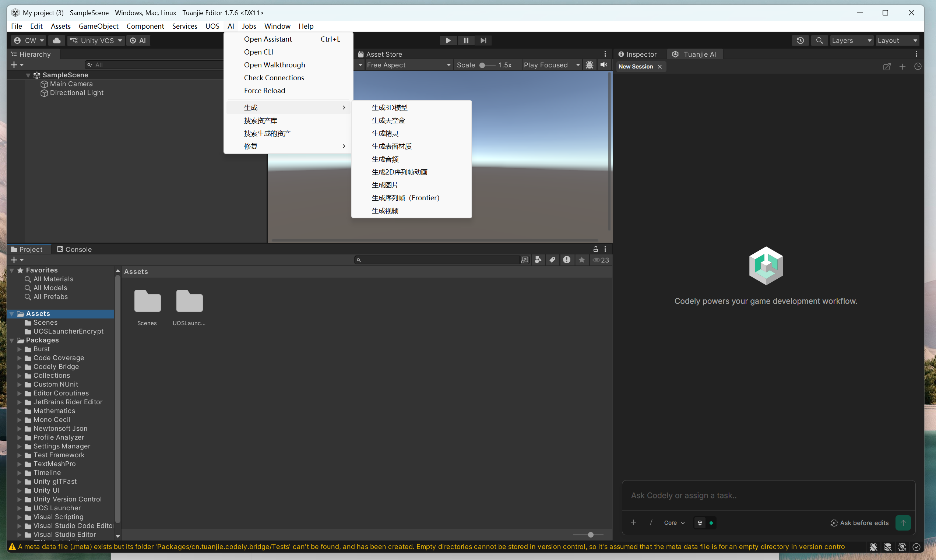Start a new AI session with plus

tap(902, 67)
